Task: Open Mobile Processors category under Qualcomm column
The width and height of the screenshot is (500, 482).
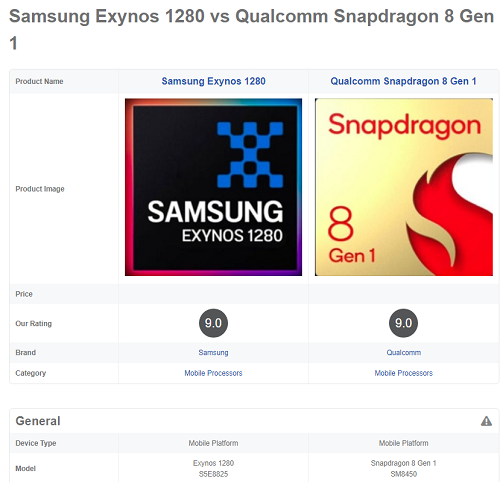Action: (x=403, y=373)
